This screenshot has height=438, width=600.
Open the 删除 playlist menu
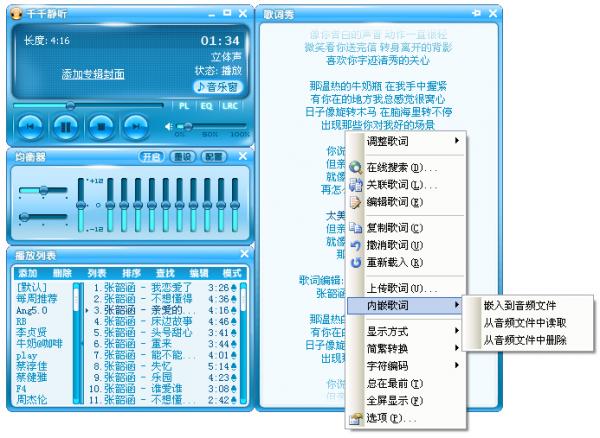(62, 273)
